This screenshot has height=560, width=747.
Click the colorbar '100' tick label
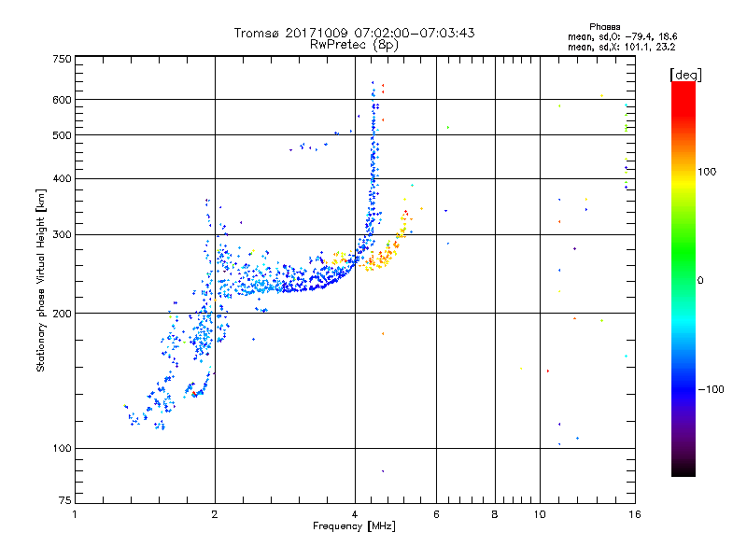[x=707, y=172]
